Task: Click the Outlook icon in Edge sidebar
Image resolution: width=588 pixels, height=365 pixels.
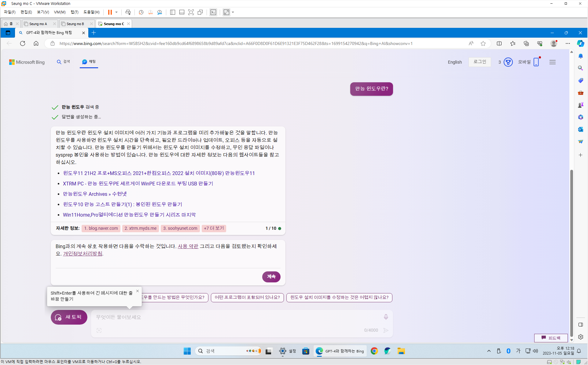Action: coord(580,129)
